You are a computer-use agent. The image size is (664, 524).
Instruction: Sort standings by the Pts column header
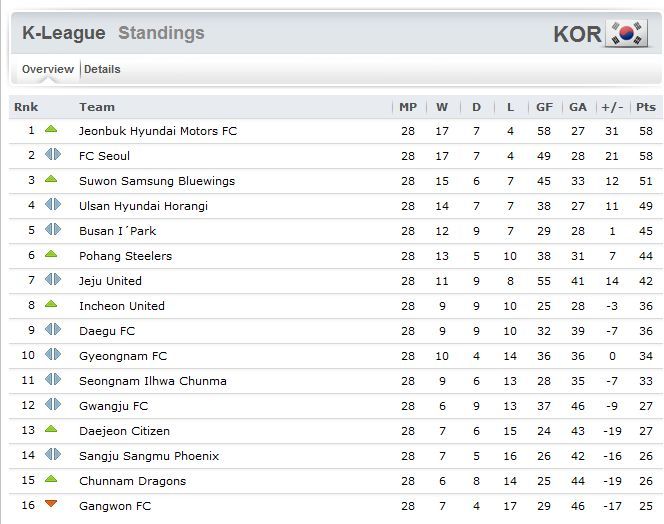pos(646,107)
